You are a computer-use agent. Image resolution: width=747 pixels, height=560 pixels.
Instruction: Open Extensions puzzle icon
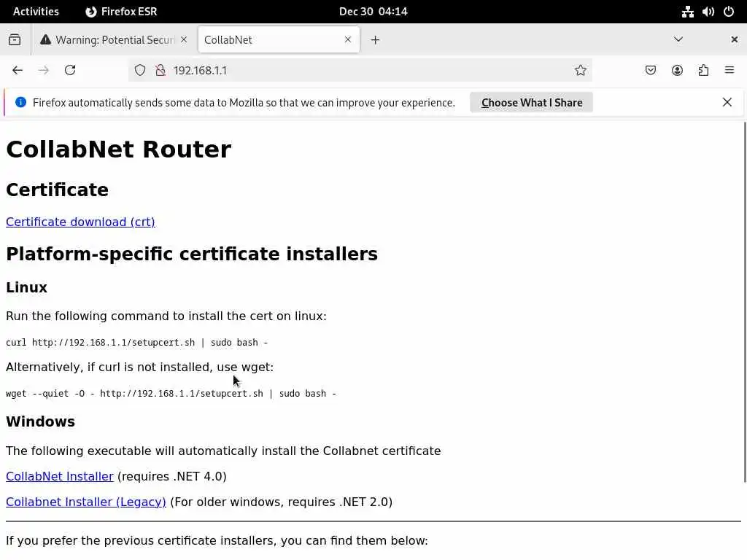[704, 71]
